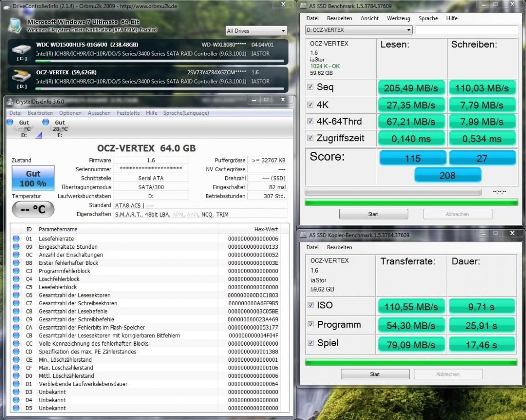Click the blue status orb for drive E:

click(x=46, y=122)
